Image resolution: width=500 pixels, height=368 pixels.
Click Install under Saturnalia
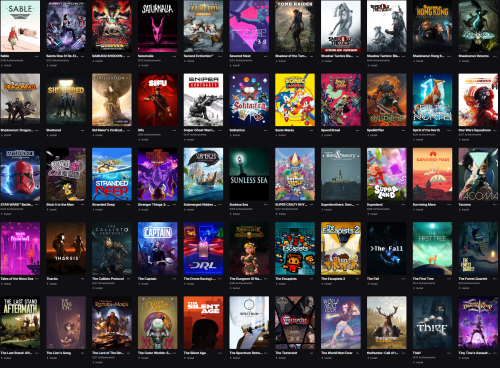144,65
